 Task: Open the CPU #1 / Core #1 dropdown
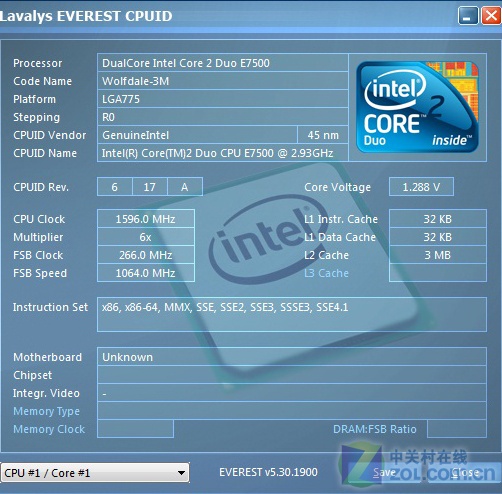click(95, 472)
